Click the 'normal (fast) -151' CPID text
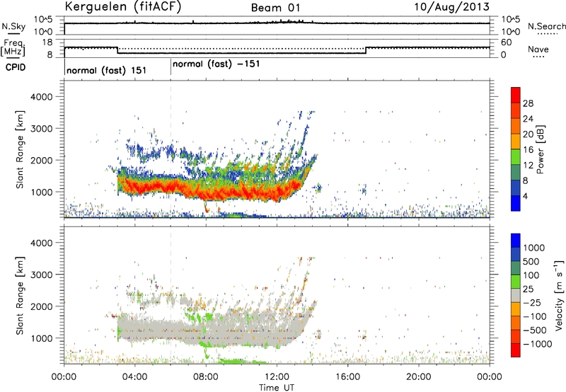Screen dimensions: 566x392 pos(216,64)
